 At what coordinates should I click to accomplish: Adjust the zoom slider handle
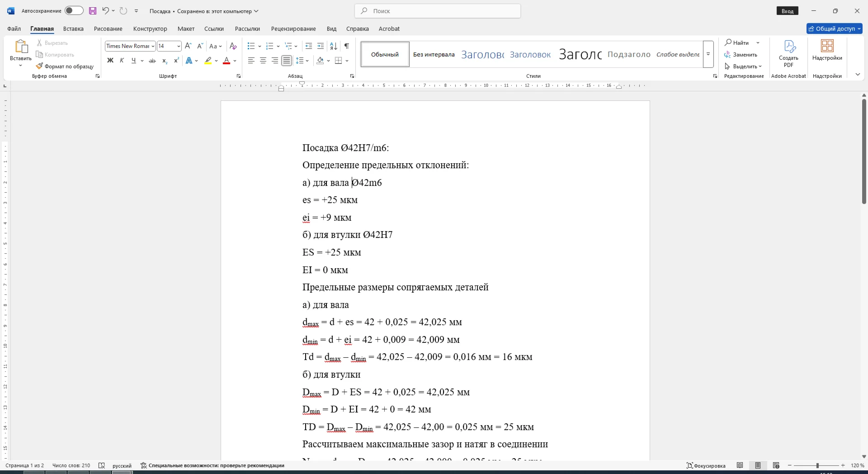tap(817, 465)
